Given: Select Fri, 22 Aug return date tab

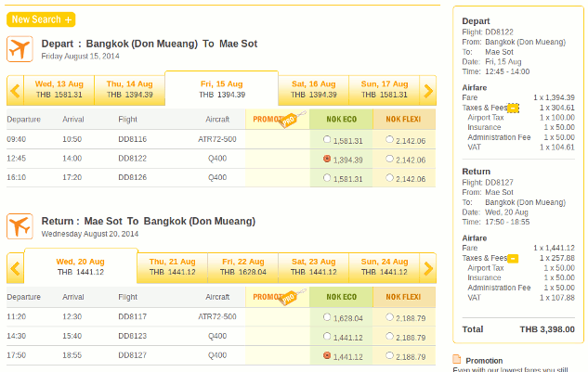Looking at the screenshot, I should (x=243, y=267).
